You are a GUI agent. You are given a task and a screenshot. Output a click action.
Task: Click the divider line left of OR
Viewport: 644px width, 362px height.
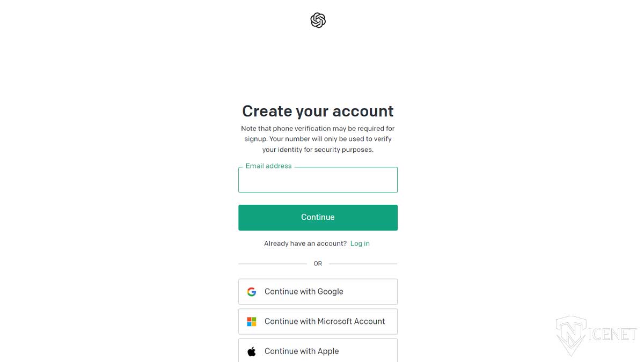click(x=273, y=264)
